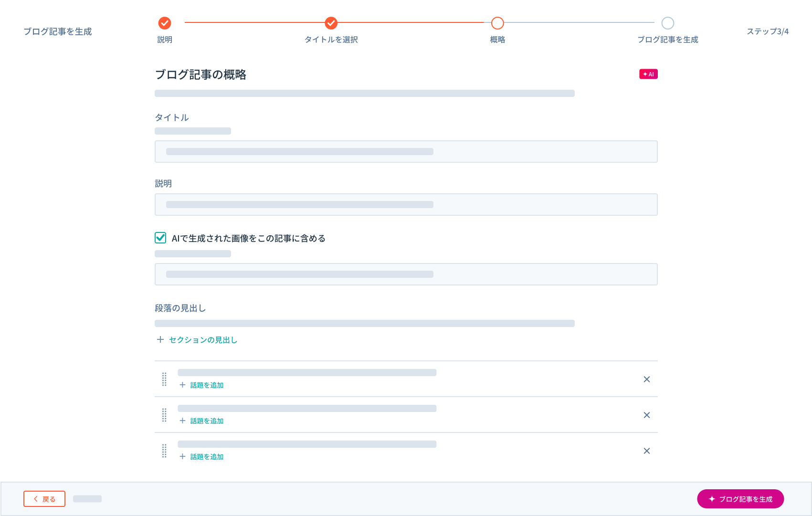Click the 戻る back button
Viewport: 812px width, 516px height.
(x=44, y=499)
